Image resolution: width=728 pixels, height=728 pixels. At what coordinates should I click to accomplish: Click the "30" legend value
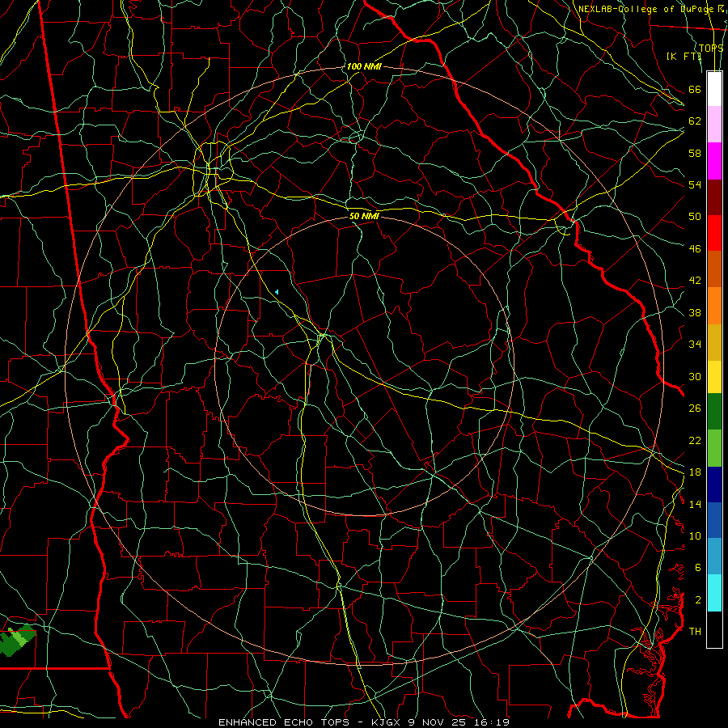pos(695,376)
